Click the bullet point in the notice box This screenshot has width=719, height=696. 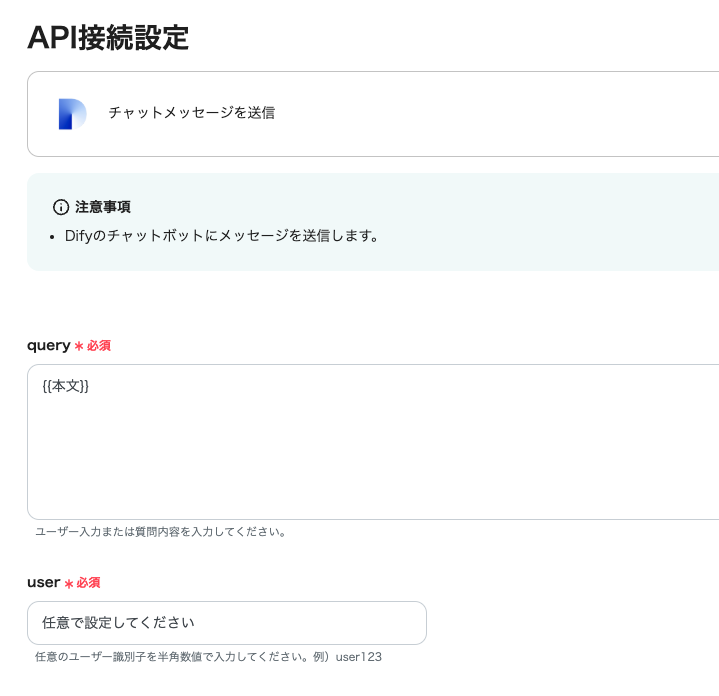(53, 238)
